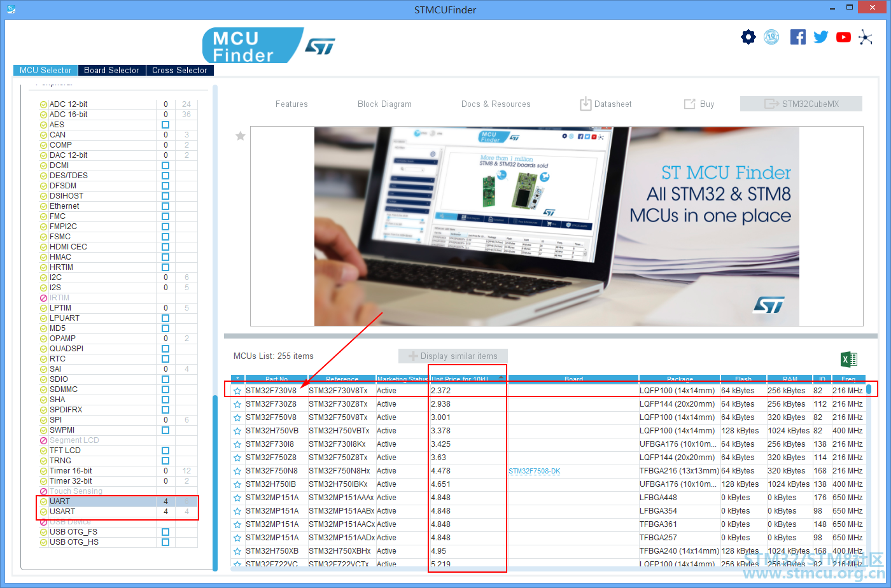Check the RTC peripheral box
Viewport: 891px width, 588px height.
[165, 359]
